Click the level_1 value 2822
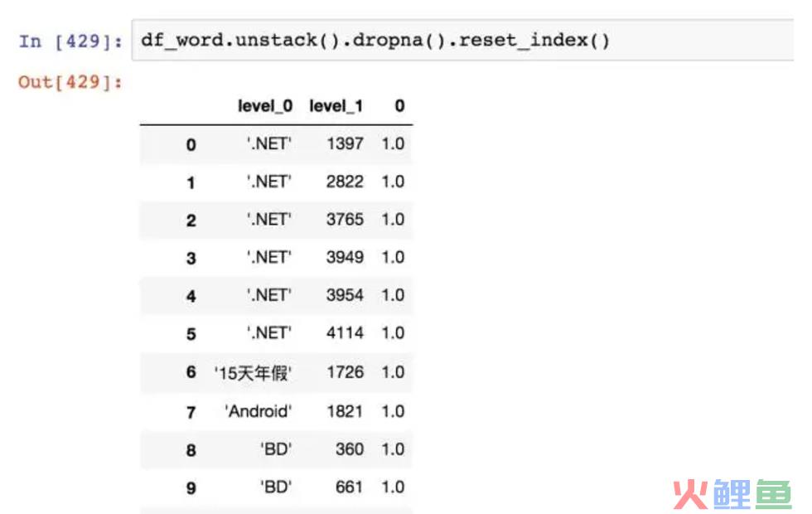The width and height of the screenshot is (812, 514). point(345,182)
